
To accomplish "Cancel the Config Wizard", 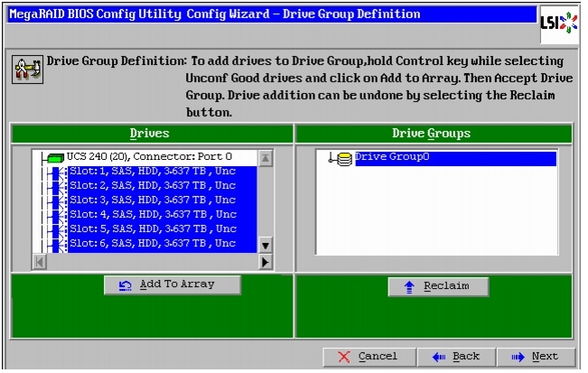I will (x=369, y=357).
